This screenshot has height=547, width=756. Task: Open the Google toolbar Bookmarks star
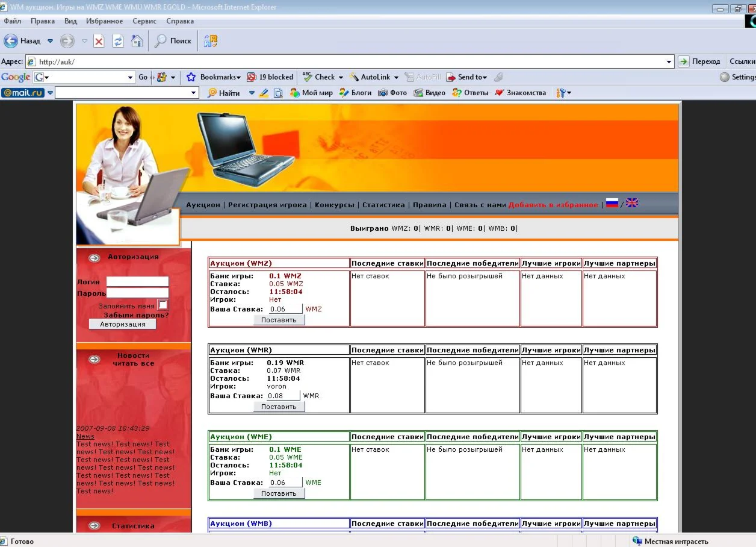click(x=191, y=77)
